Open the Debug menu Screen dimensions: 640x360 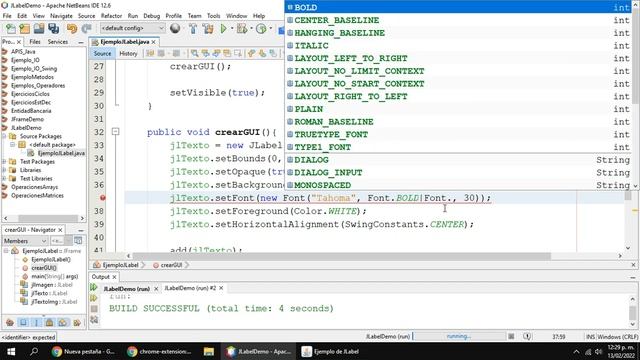coord(151,16)
